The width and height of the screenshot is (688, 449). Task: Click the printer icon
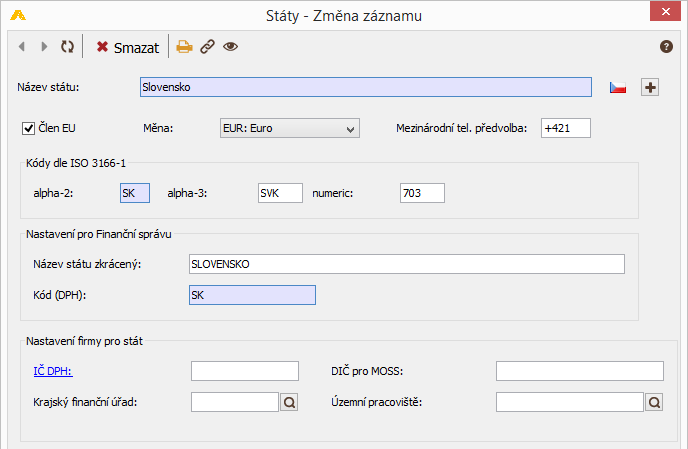[184, 46]
